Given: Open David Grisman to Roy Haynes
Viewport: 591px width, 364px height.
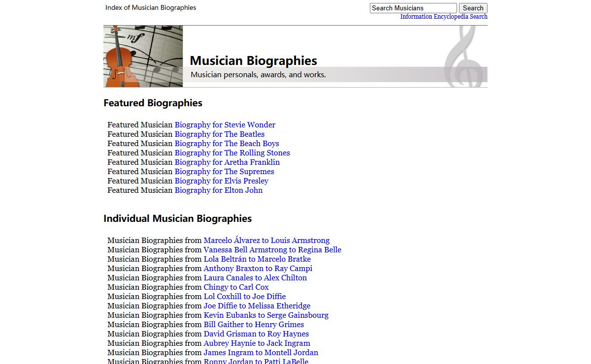Looking at the screenshot, I should pyautogui.click(x=257, y=334).
